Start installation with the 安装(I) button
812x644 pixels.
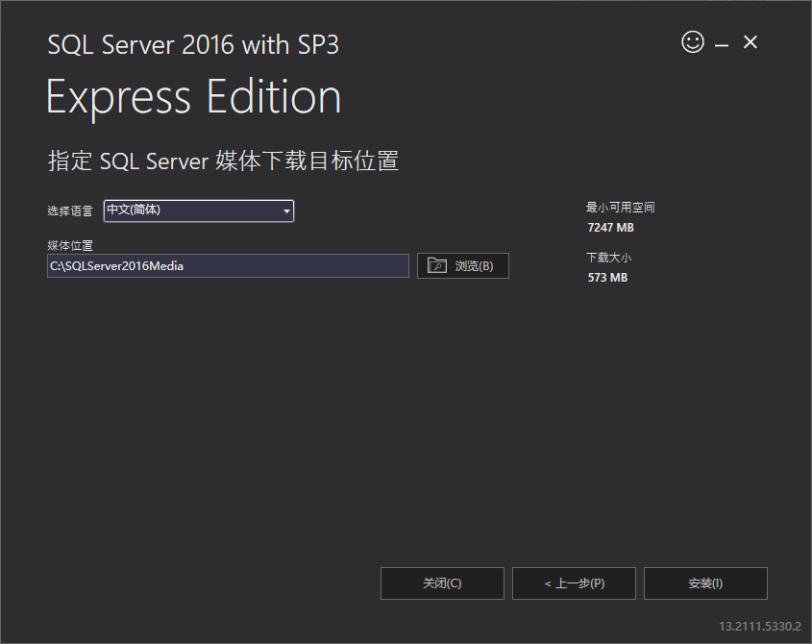click(x=705, y=583)
